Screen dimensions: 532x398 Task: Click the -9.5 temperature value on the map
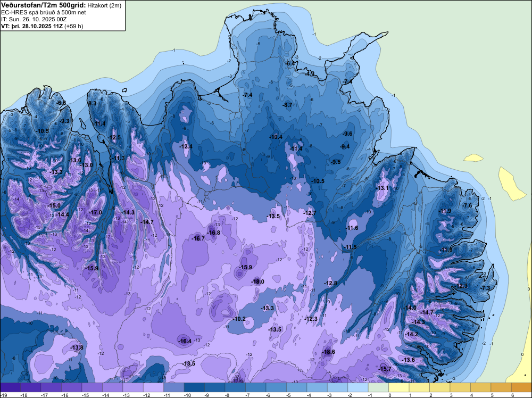(x=336, y=162)
